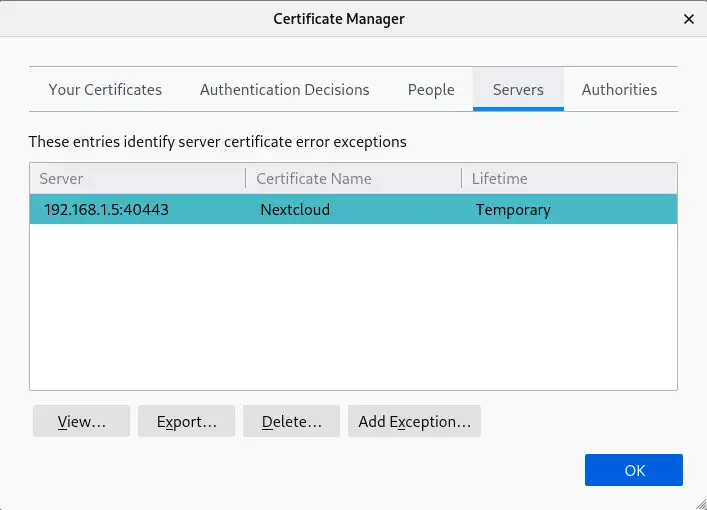Viewport: 707px width, 510px height.
Task: Sort entries by Lifetime column header
Action: point(568,179)
